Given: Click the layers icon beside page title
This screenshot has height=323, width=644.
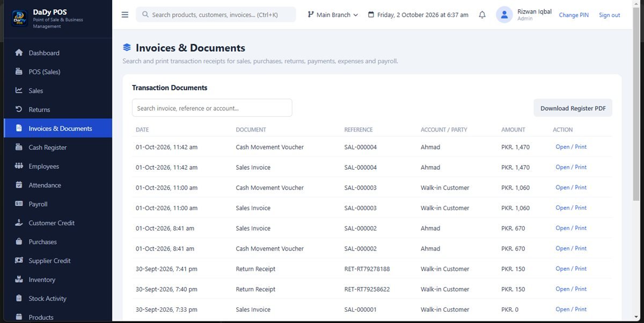Looking at the screenshot, I should pos(127,48).
